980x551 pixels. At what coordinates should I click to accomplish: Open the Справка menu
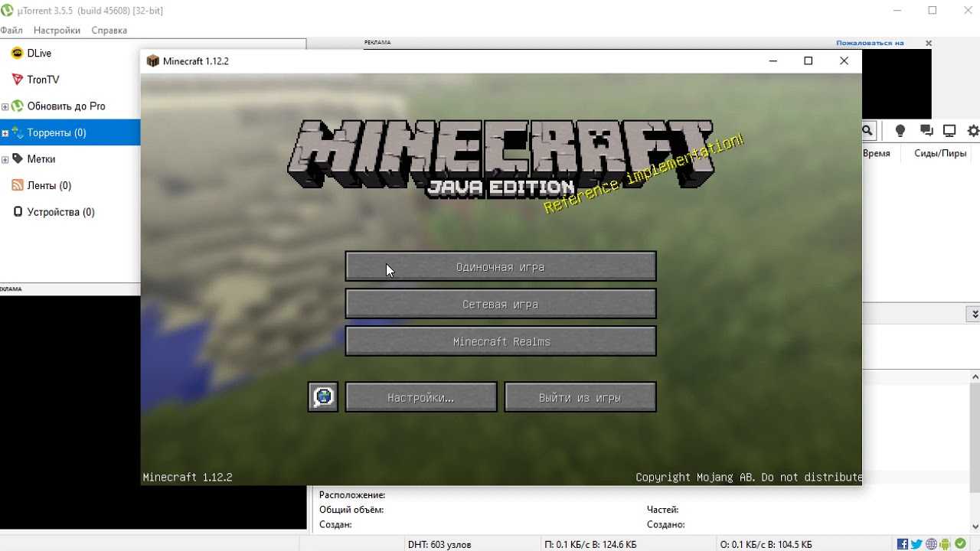click(109, 31)
